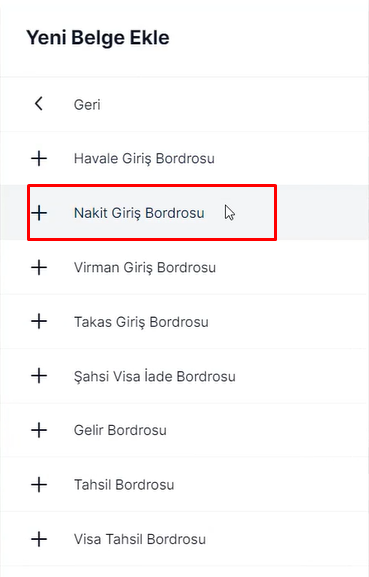Click plus icon beside Takas Giriş Bordrosu

click(39, 322)
